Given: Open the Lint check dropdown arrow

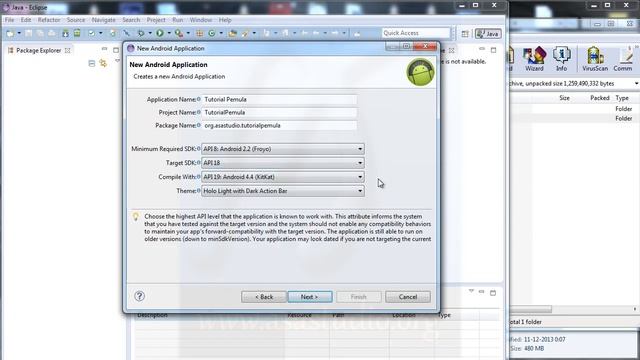Looking at the screenshot, I should click(100, 33).
